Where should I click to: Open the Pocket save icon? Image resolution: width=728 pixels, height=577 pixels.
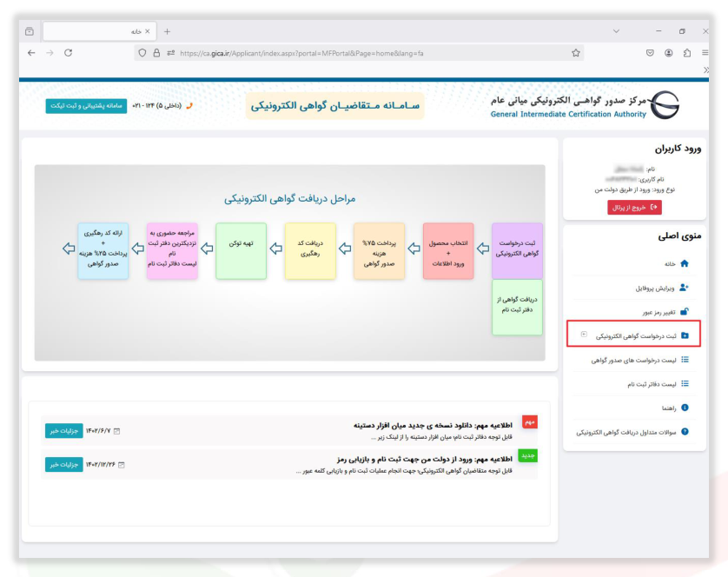click(x=650, y=53)
